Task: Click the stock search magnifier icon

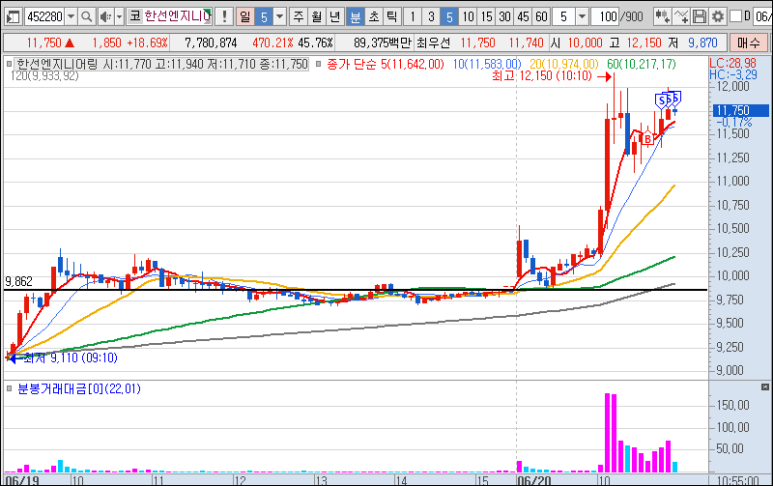Action: 86,17
